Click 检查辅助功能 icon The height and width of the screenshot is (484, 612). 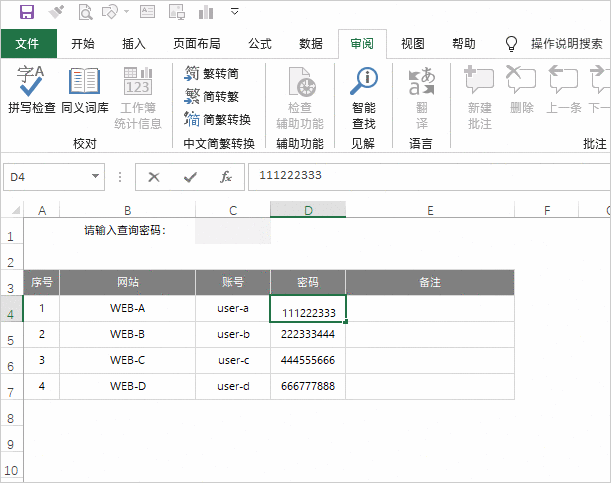300,98
